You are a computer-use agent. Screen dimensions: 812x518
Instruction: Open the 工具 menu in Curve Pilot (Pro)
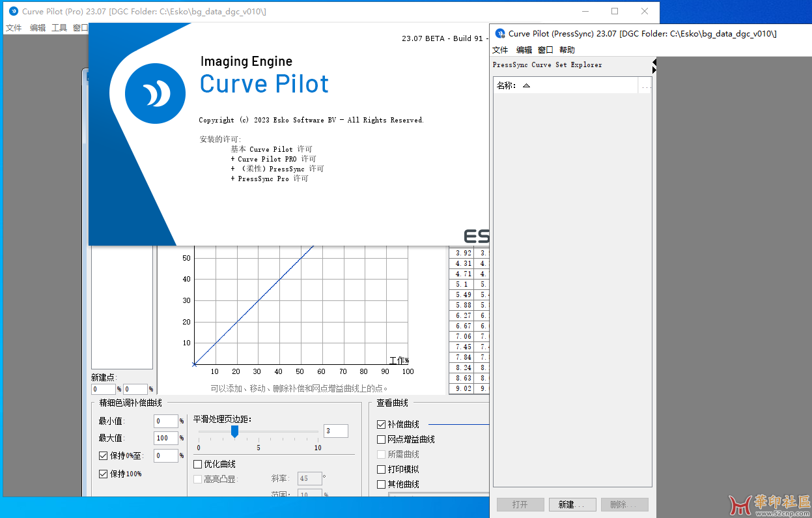coord(59,28)
